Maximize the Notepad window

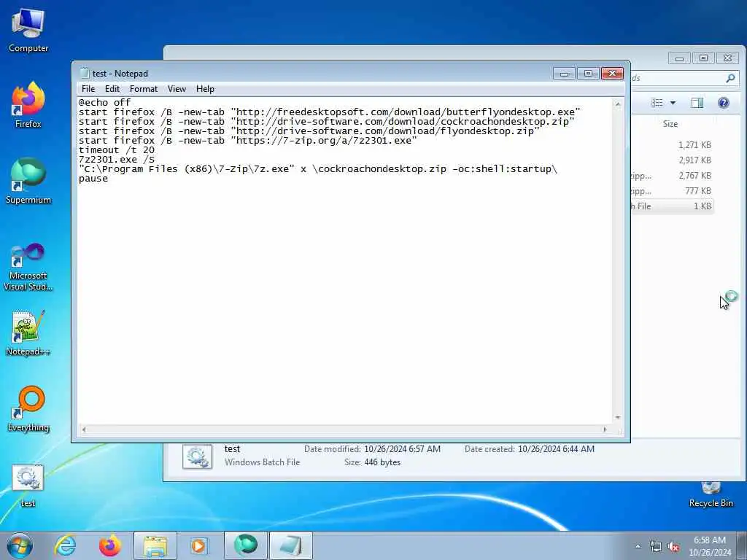589,74
